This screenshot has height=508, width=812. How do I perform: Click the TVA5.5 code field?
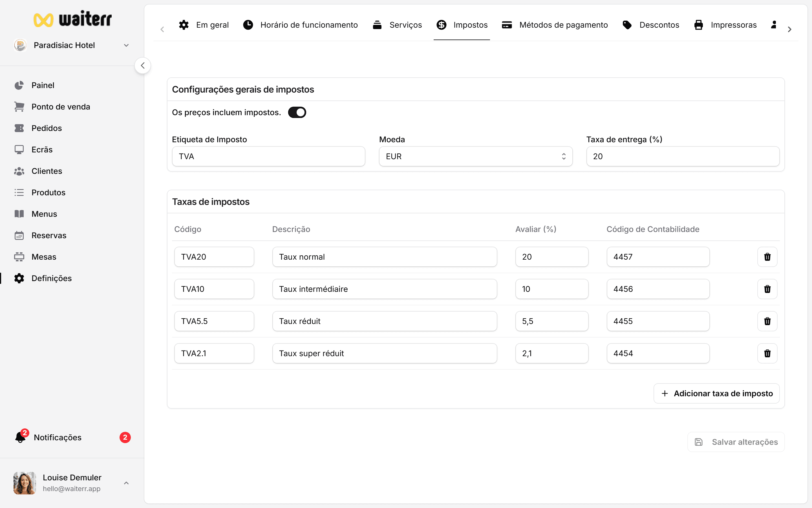(214, 321)
